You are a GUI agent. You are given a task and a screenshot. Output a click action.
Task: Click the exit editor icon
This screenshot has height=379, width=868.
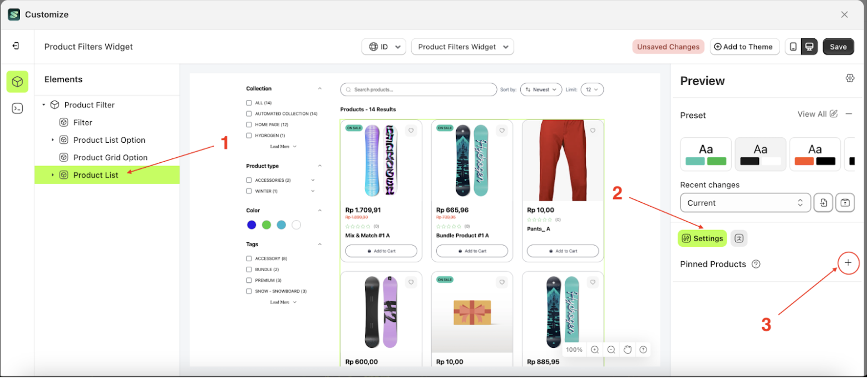[x=16, y=46]
